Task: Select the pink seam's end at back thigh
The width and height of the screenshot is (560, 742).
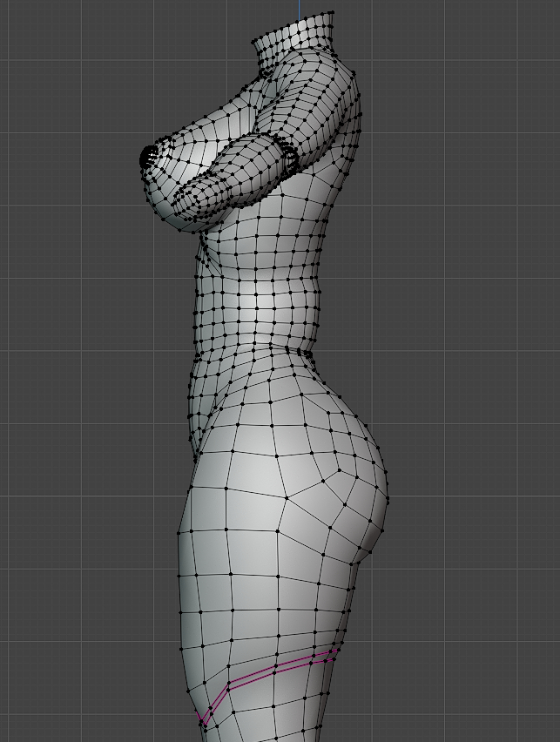Action: 337,650
